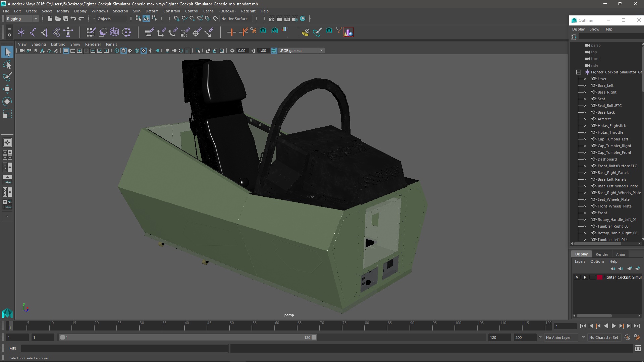The image size is (644, 362).
Task: Open the No Character Set dropdown
Action: pyautogui.click(x=604, y=338)
